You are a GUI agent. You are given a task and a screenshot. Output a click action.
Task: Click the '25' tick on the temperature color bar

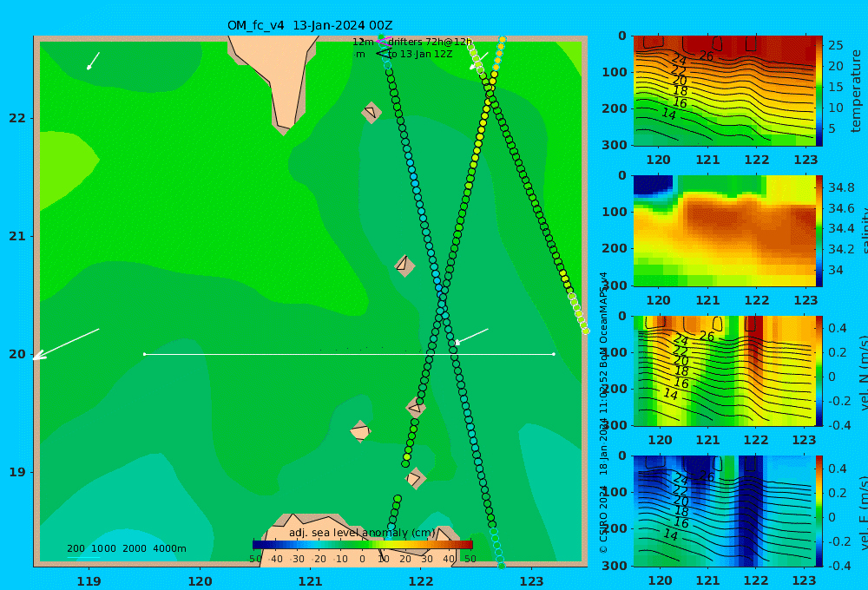coord(835,45)
